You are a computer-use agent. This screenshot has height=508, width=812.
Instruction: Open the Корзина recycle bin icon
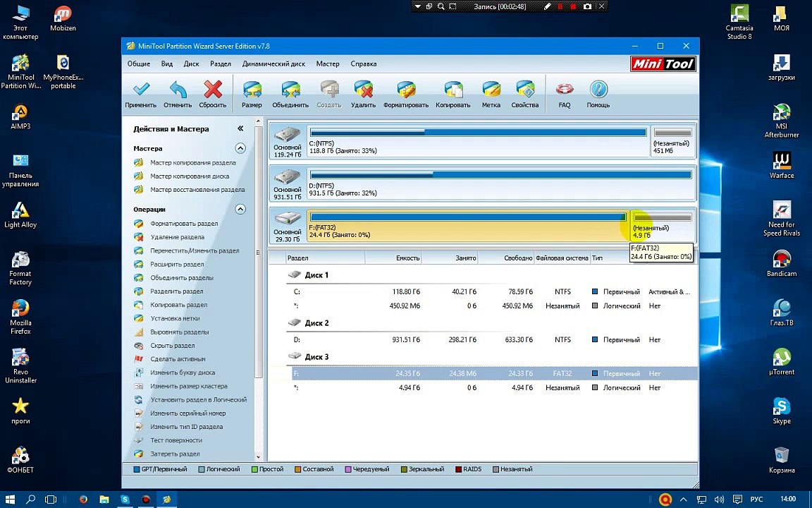pyautogui.click(x=782, y=460)
